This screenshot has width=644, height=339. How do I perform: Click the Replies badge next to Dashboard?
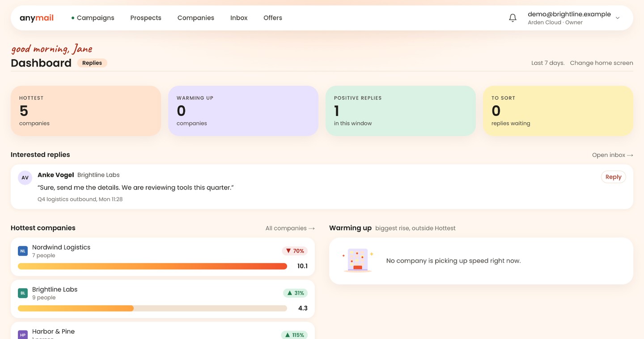click(x=92, y=63)
